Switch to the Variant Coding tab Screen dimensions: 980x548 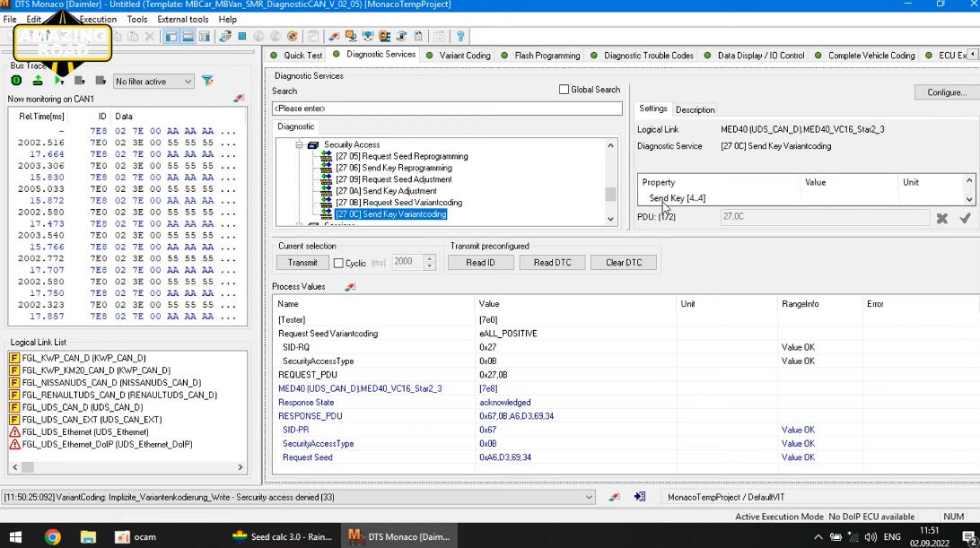(459, 55)
